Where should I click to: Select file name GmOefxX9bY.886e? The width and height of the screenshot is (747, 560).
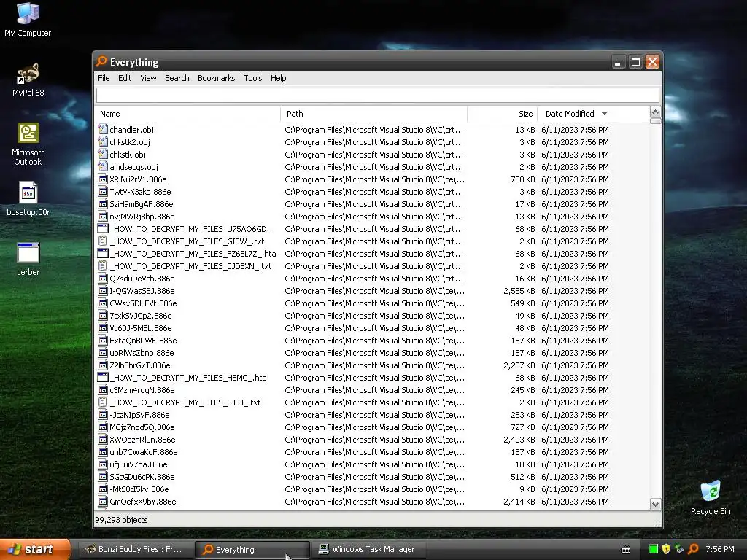point(143,502)
